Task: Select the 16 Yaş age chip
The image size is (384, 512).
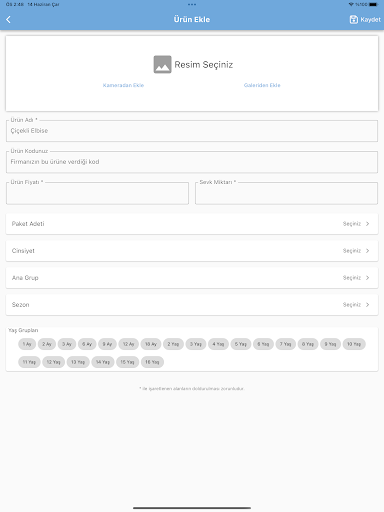Action: (x=152, y=362)
